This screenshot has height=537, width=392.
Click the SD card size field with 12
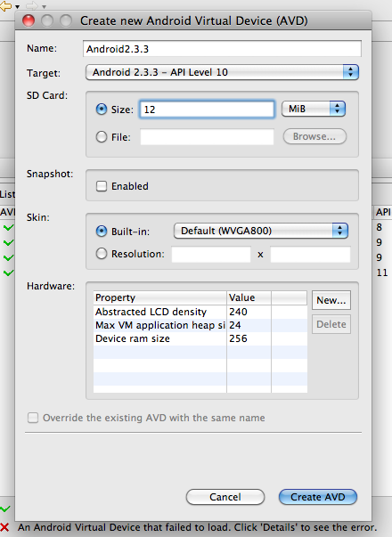coord(207,110)
